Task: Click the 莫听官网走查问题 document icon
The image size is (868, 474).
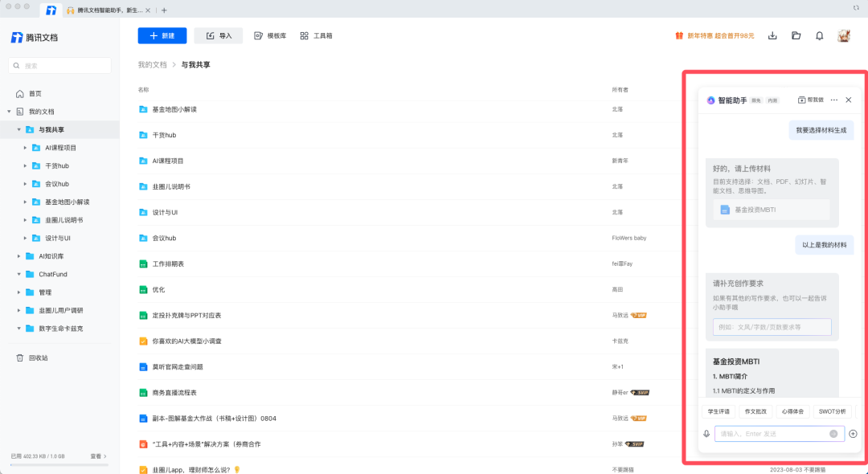Action: click(143, 366)
